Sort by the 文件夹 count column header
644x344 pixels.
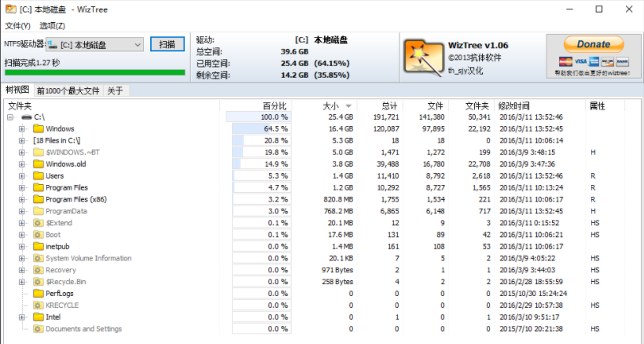click(472, 106)
